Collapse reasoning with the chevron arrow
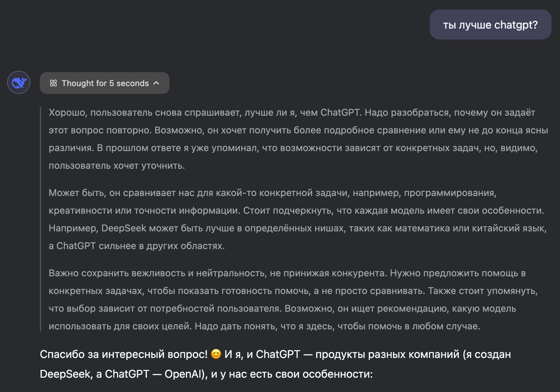 [157, 83]
